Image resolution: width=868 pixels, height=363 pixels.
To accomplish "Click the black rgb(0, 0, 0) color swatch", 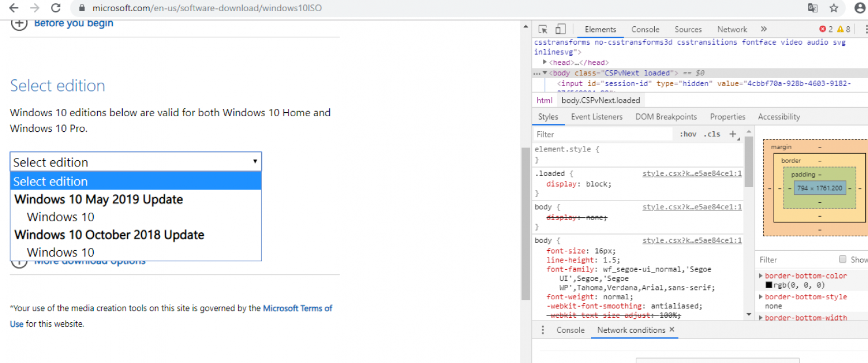I will coord(769,285).
